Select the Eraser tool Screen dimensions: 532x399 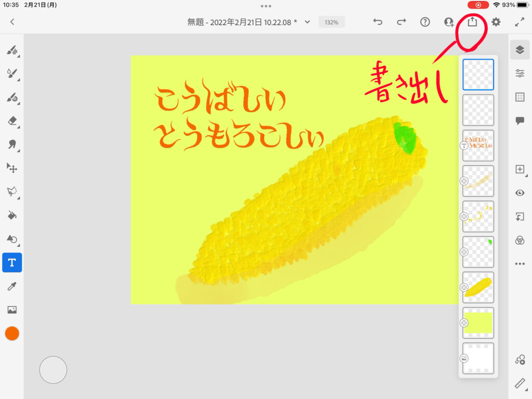12,121
